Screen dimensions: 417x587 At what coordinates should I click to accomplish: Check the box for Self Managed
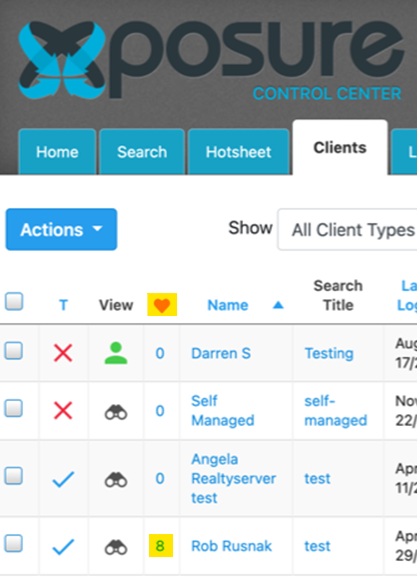[14, 408]
